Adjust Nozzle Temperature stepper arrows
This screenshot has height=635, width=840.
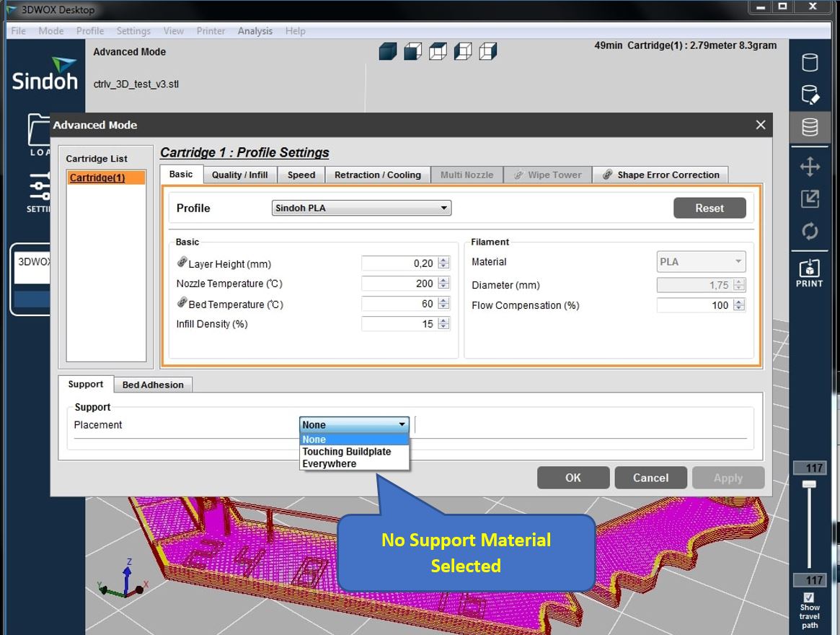tap(443, 283)
